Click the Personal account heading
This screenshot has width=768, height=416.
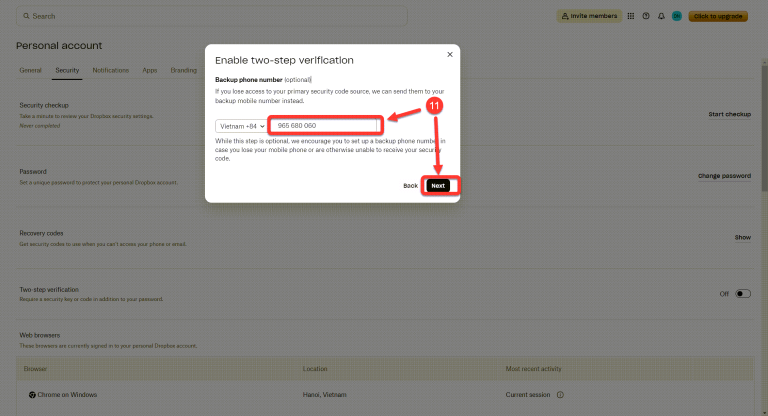59,46
